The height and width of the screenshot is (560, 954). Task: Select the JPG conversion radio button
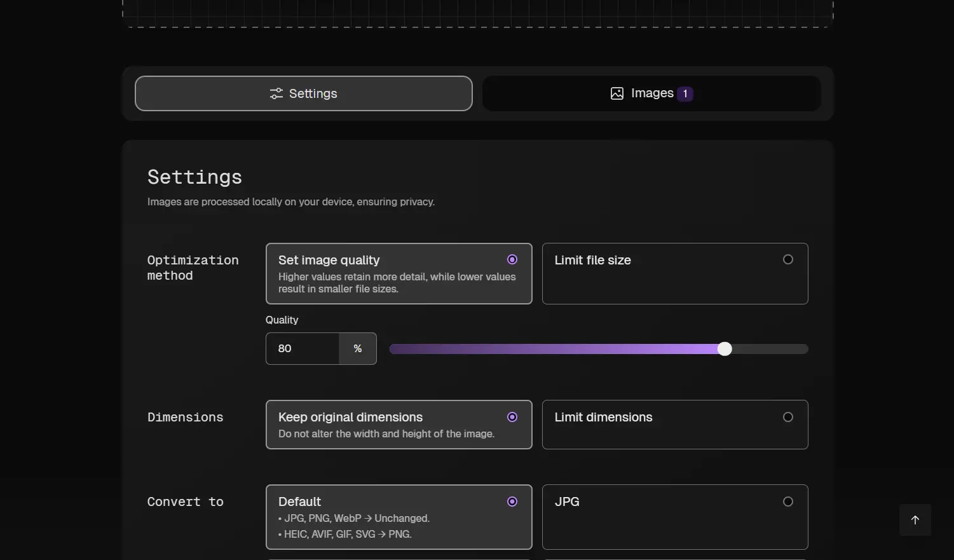click(787, 502)
